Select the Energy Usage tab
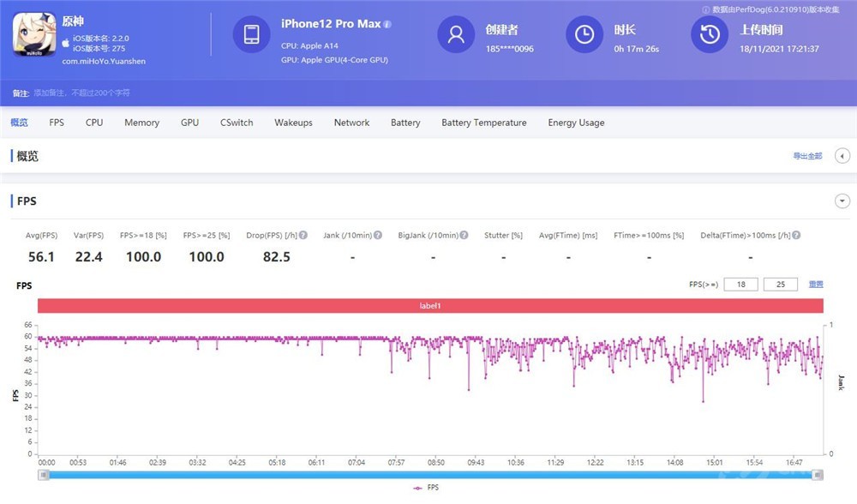Screen dimensions: 857x504 [x=576, y=123]
